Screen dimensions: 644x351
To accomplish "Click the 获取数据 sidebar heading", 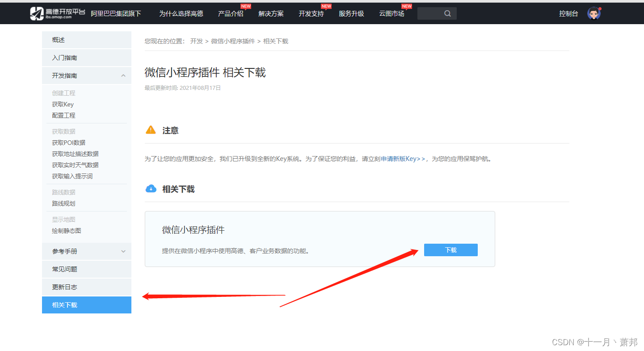I will click(x=63, y=131).
